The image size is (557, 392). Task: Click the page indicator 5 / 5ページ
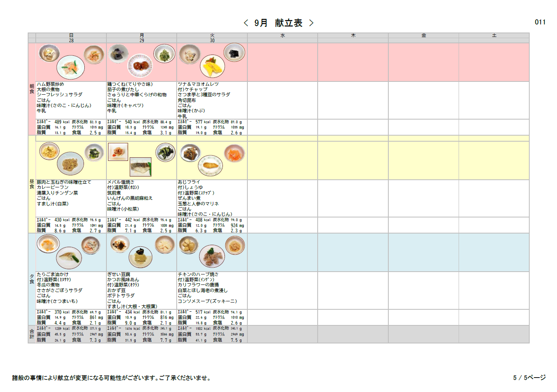pos(529,378)
